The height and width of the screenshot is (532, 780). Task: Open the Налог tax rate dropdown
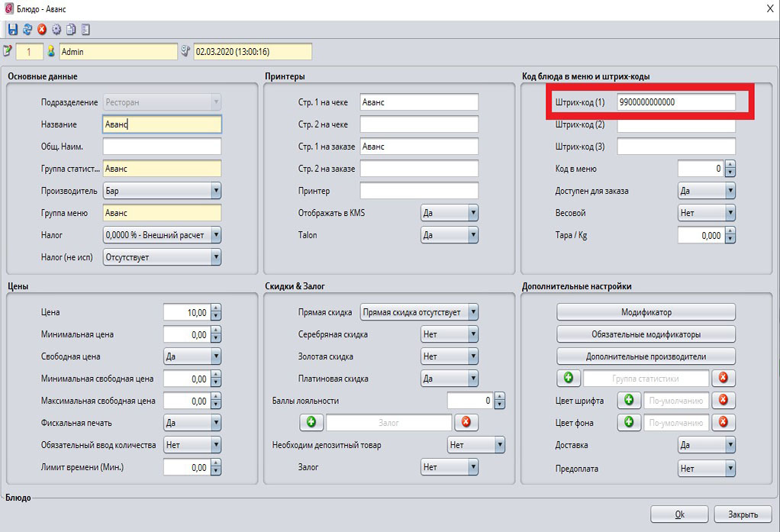pyautogui.click(x=215, y=235)
